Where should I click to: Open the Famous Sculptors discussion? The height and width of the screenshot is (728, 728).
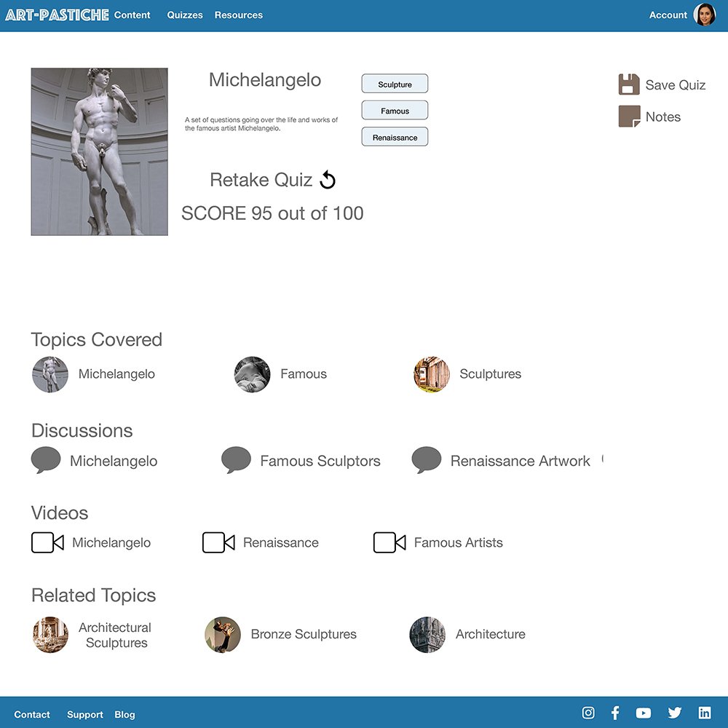[320, 461]
